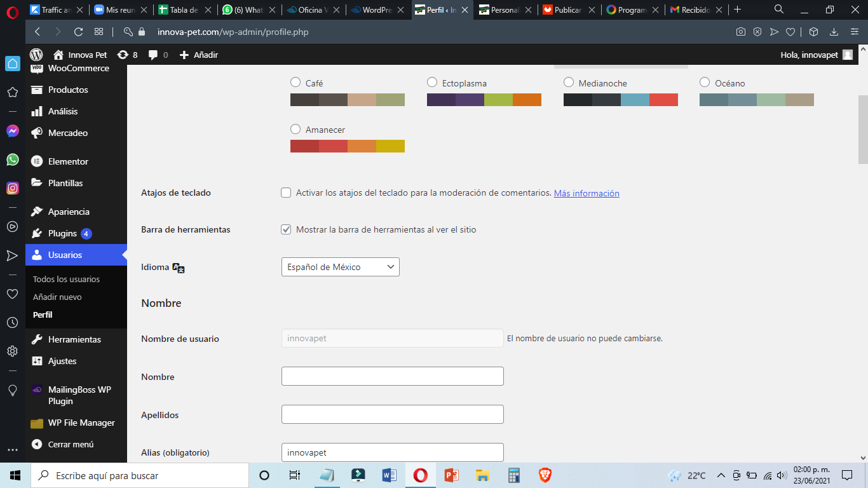
Task: Open Easy Setup sliders icon
Action: tap(853, 32)
